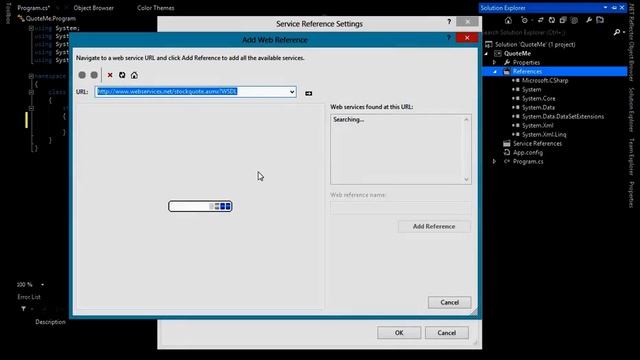This screenshot has width=640, height=360.
Task: Click the help question mark in Add Web Reference
Action: (449, 38)
